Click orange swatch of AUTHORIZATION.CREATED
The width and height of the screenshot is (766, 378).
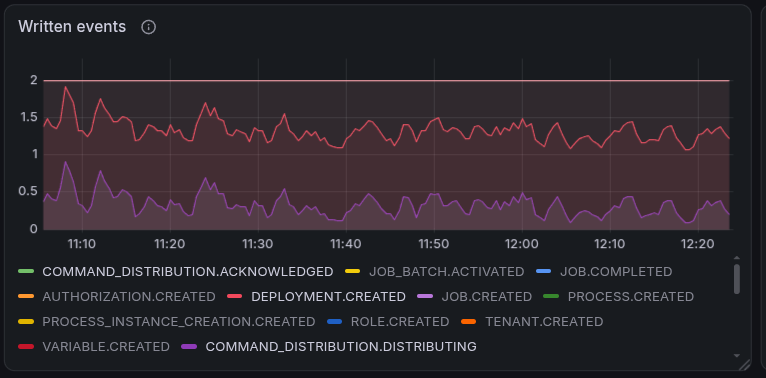(x=26, y=296)
